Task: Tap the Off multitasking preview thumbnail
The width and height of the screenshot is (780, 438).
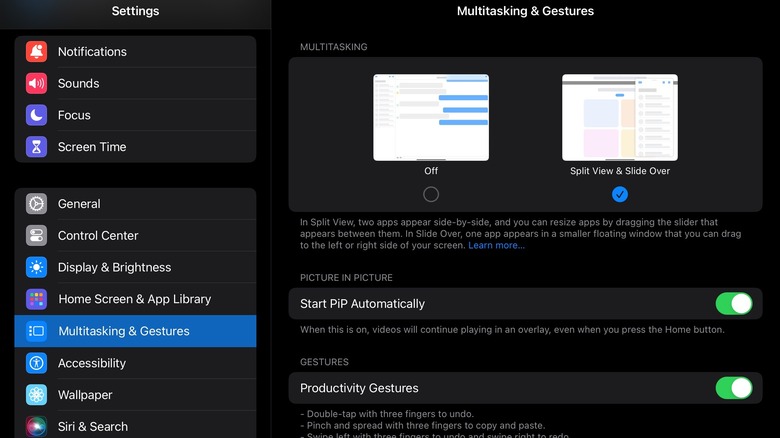Action: click(x=431, y=117)
